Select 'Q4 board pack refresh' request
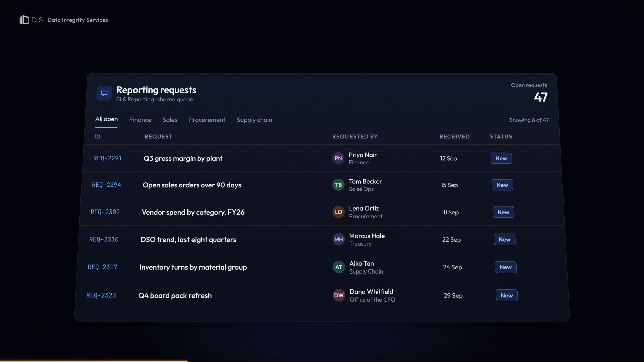This screenshot has width=644, height=362. tap(175, 296)
